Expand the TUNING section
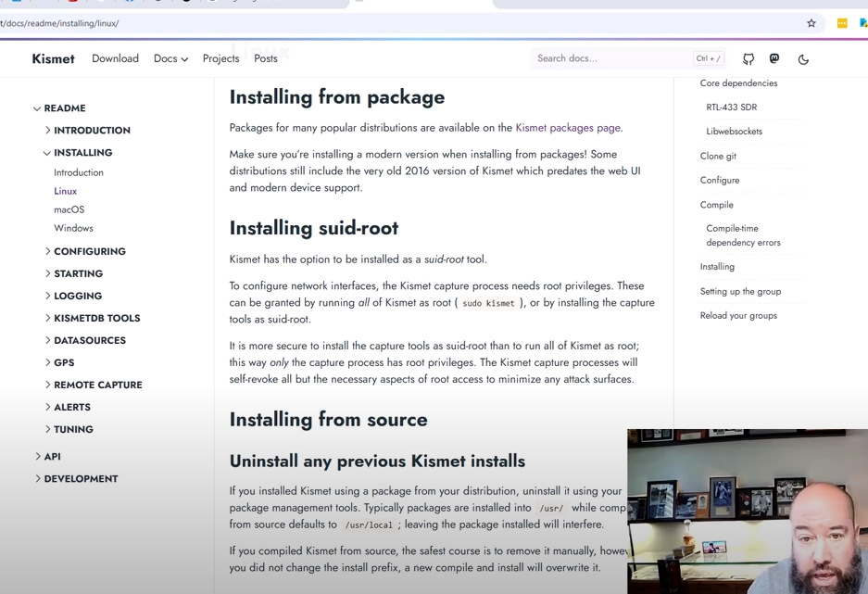Screen dimensions: 868x594 pyautogui.click(x=69, y=429)
